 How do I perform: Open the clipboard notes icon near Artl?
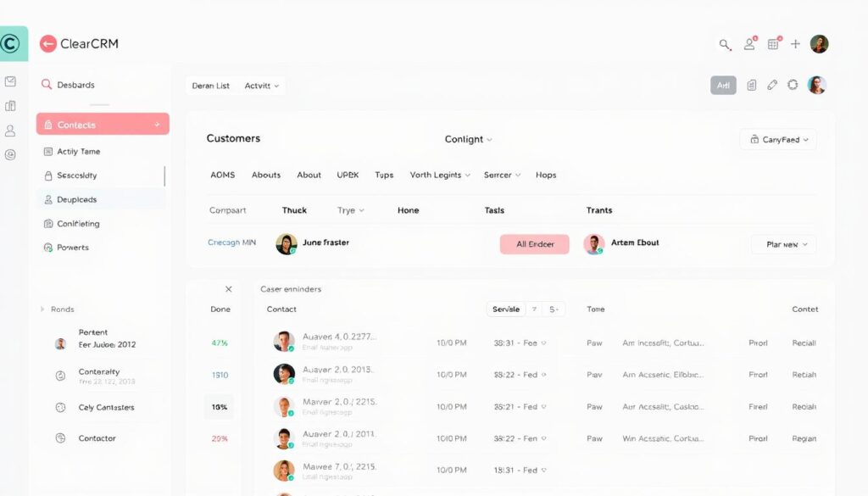pyautogui.click(x=751, y=85)
